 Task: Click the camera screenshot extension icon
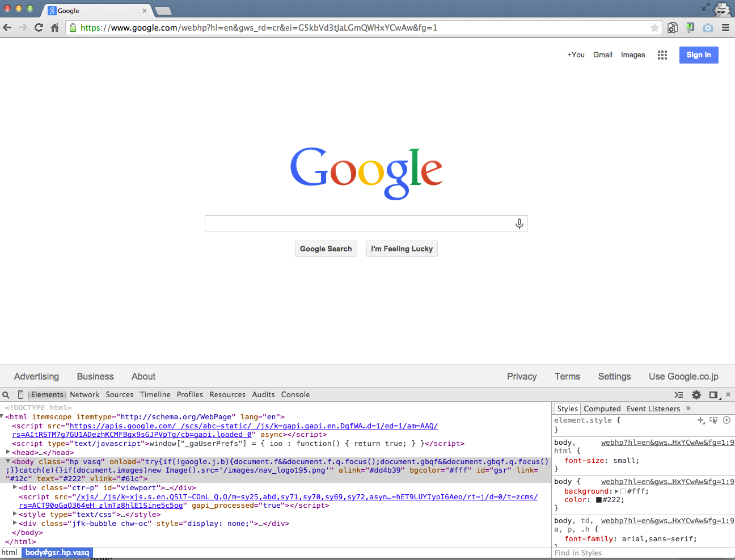(708, 27)
